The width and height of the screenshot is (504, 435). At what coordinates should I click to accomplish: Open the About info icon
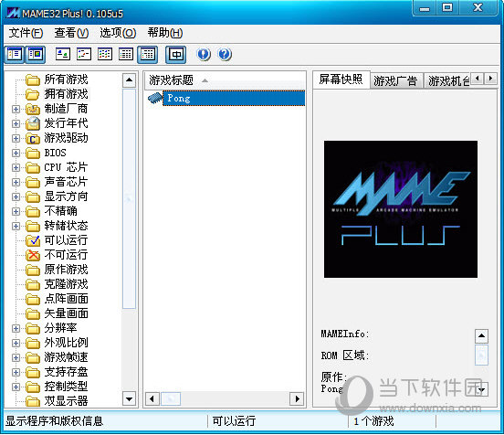tap(204, 54)
